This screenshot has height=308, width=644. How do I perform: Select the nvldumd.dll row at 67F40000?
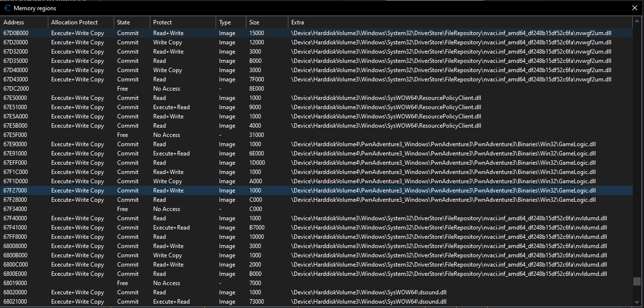click(316, 218)
